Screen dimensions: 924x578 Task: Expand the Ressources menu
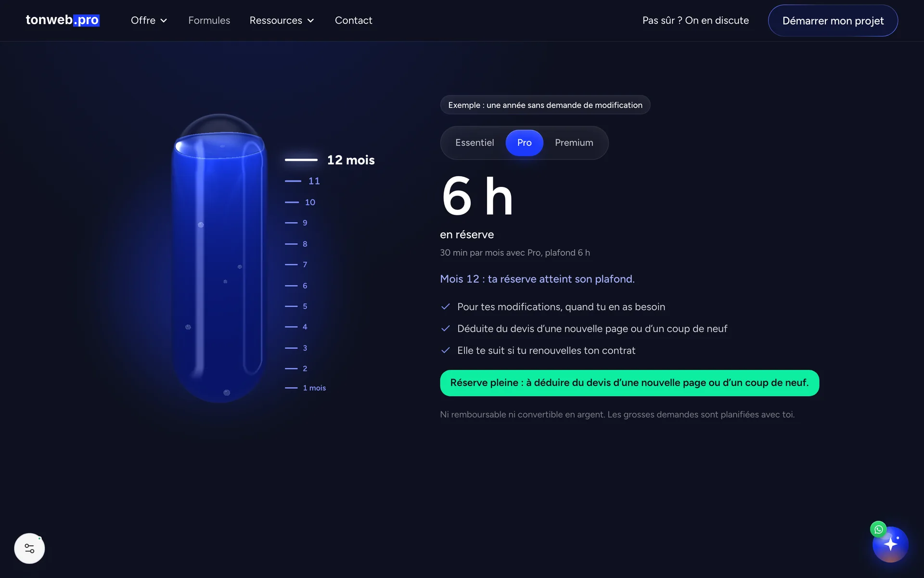[282, 20]
